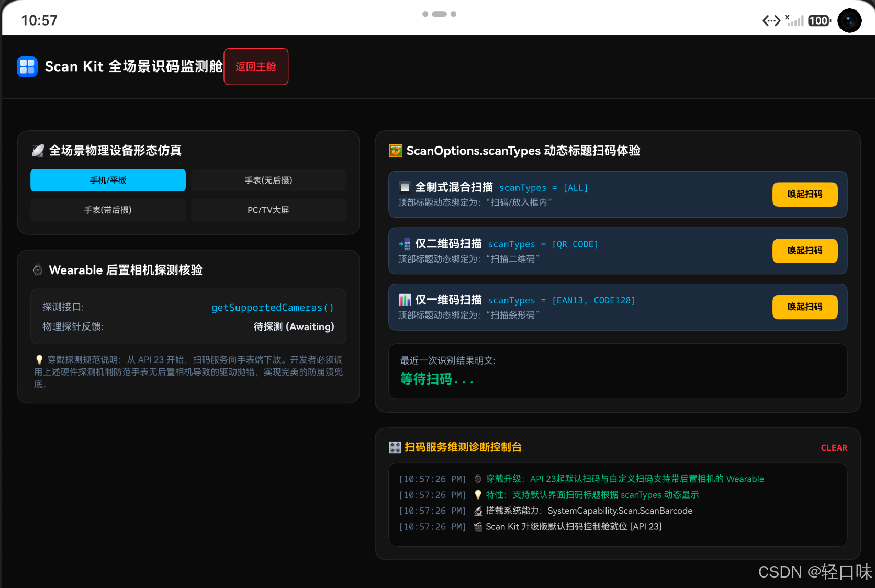Launch scan for 仅一维码扫描 row

805,307
